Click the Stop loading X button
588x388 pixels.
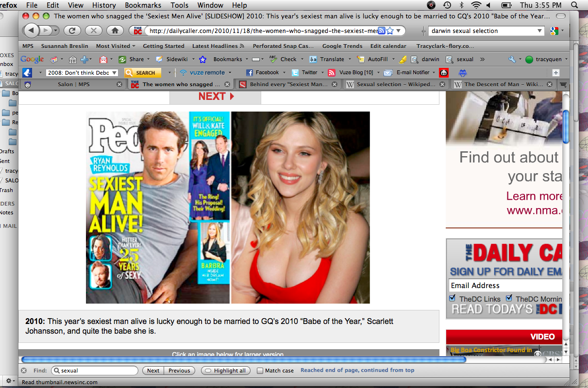[x=93, y=31]
